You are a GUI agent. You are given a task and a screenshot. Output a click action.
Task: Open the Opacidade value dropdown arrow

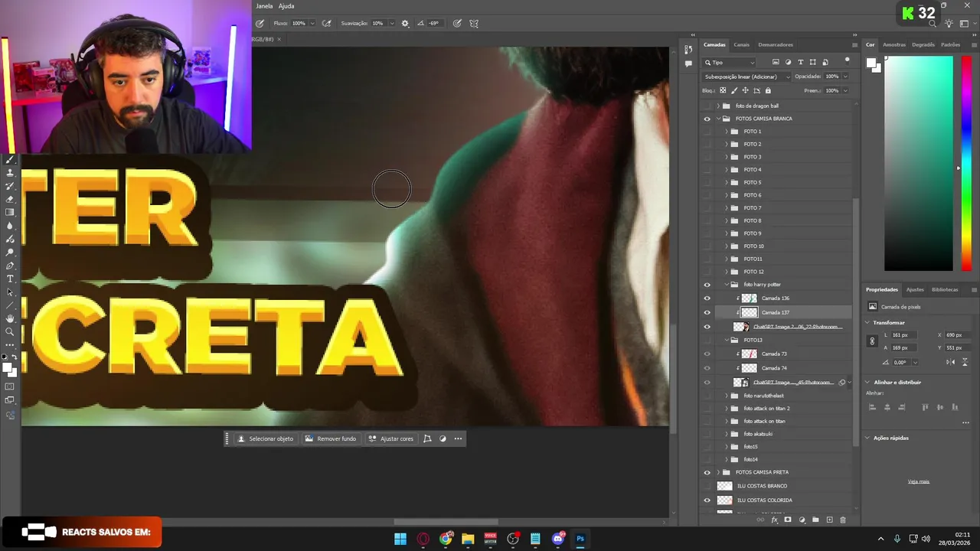(845, 77)
